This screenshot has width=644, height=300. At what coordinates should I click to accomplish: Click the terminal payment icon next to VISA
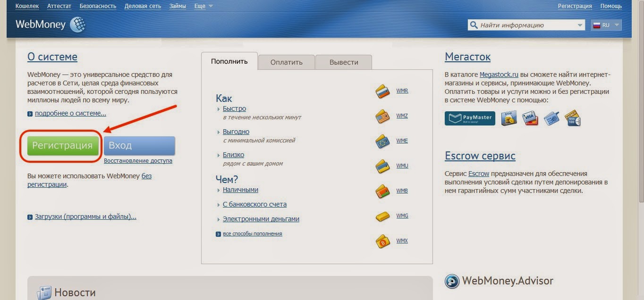click(x=551, y=118)
